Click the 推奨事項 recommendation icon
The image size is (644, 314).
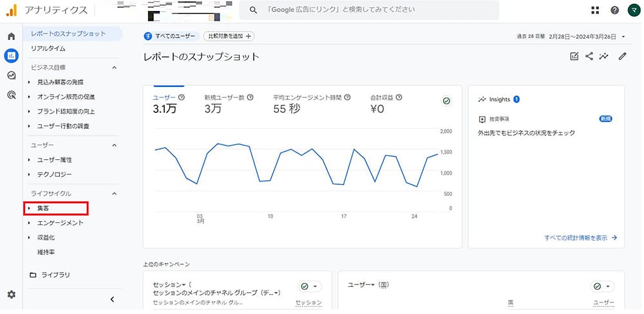pos(482,119)
